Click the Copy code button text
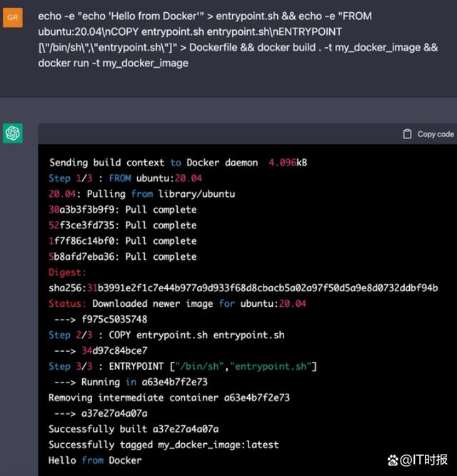The height and width of the screenshot is (476, 457). [436, 134]
